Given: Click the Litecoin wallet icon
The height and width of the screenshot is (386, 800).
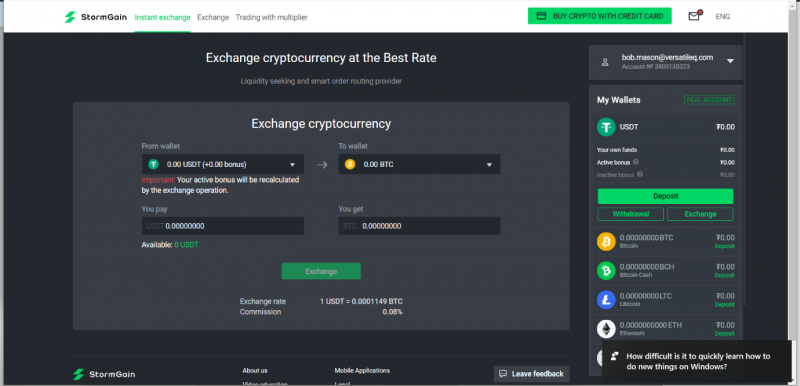Looking at the screenshot, I should (606, 299).
